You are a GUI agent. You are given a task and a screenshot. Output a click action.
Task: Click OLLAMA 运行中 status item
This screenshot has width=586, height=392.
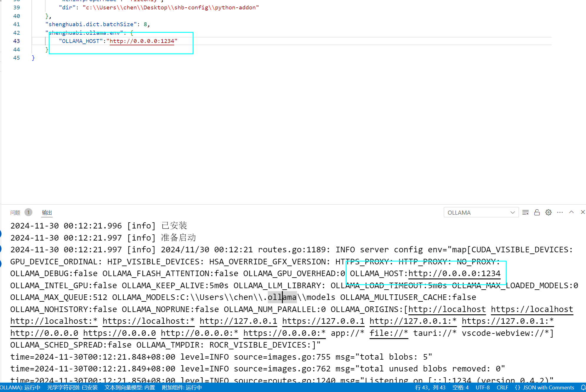pyautogui.click(x=20, y=388)
